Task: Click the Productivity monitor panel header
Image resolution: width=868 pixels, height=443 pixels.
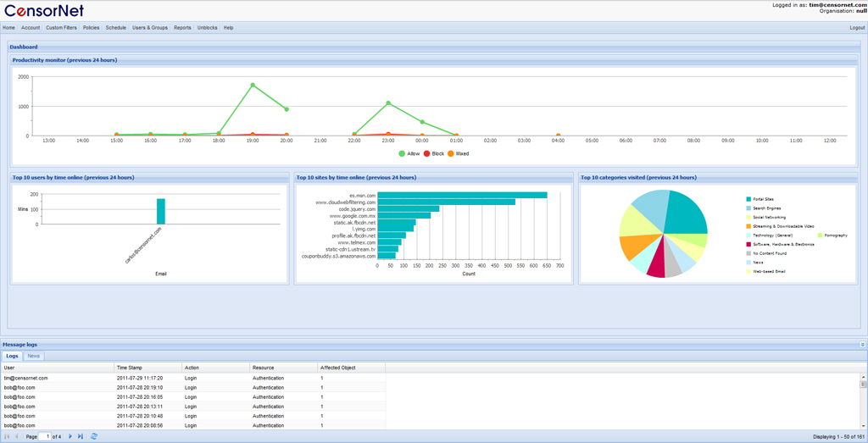Action: [434, 60]
